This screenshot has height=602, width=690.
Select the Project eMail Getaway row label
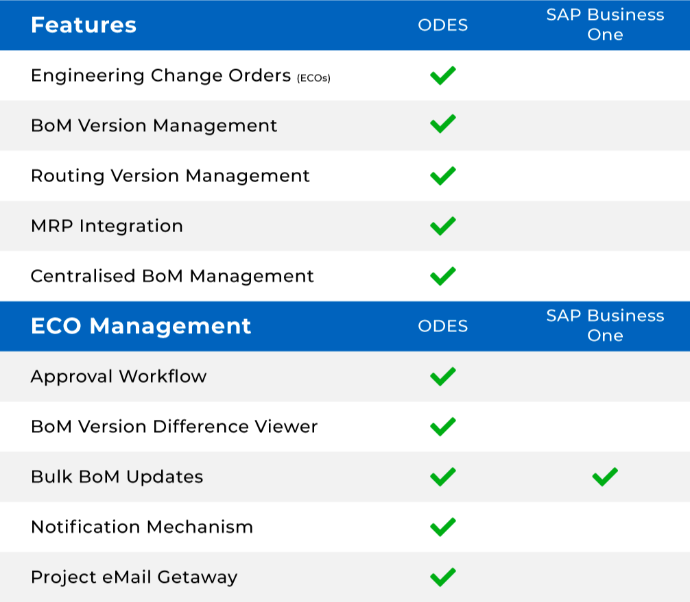pyautogui.click(x=134, y=577)
